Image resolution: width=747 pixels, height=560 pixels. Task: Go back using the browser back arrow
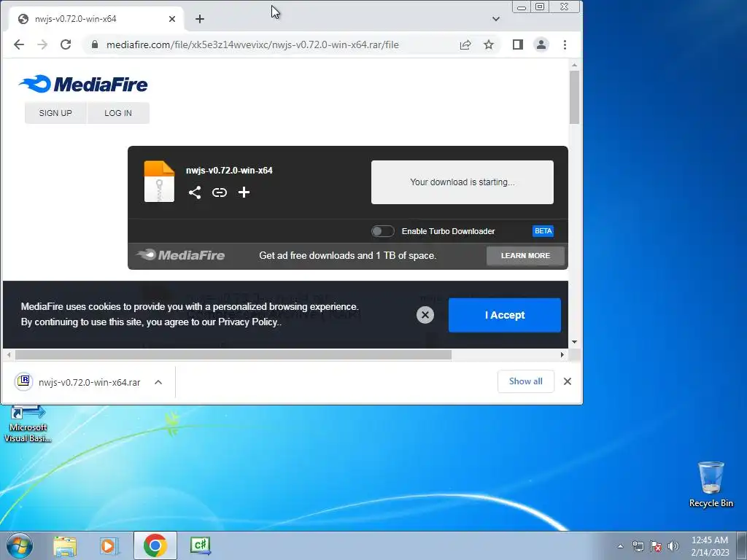tap(19, 44)
